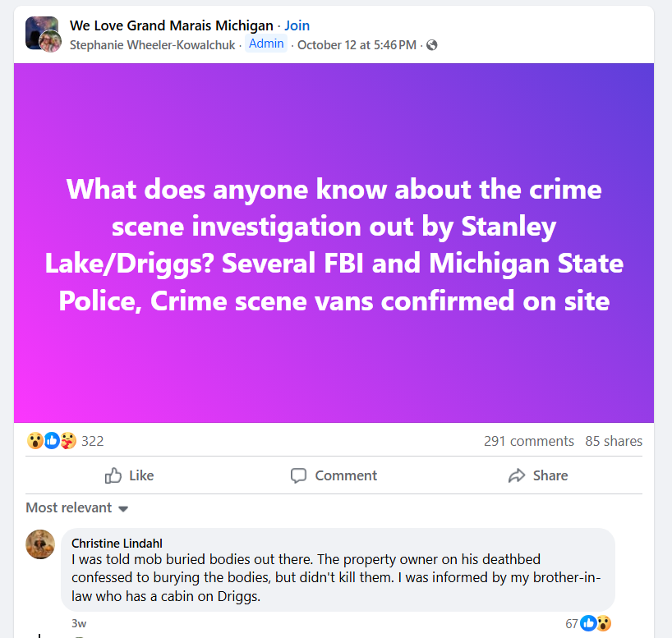Click the group avatar image
Viewport: 672px width, 638px height.
click(42, 34)
